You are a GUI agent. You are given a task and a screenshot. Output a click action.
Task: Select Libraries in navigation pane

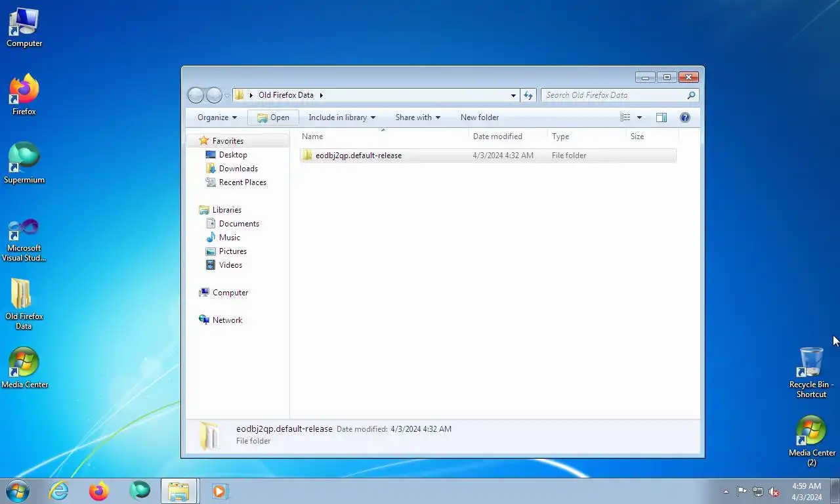coord(226,210)
